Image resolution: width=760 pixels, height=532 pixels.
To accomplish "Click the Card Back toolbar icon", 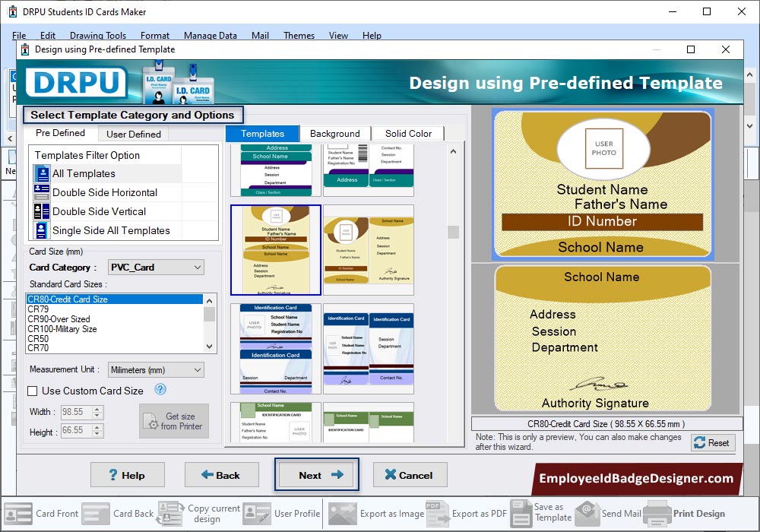I will click(x=96, y=514).
